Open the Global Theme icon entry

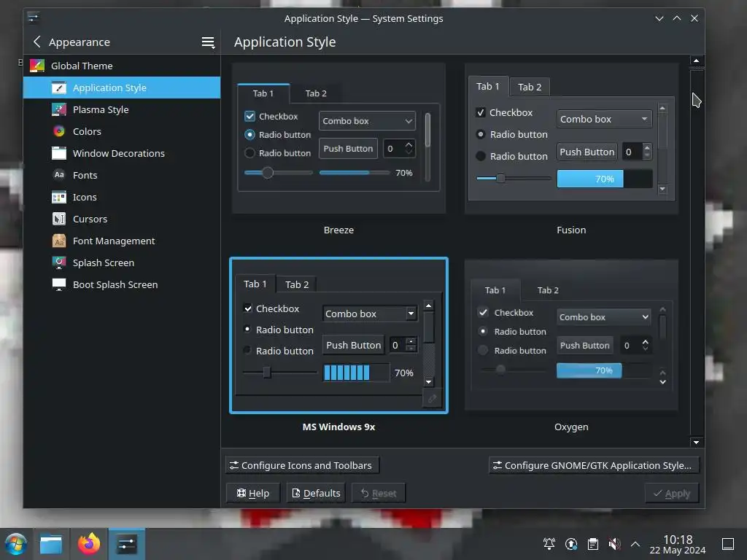[37, 66]
